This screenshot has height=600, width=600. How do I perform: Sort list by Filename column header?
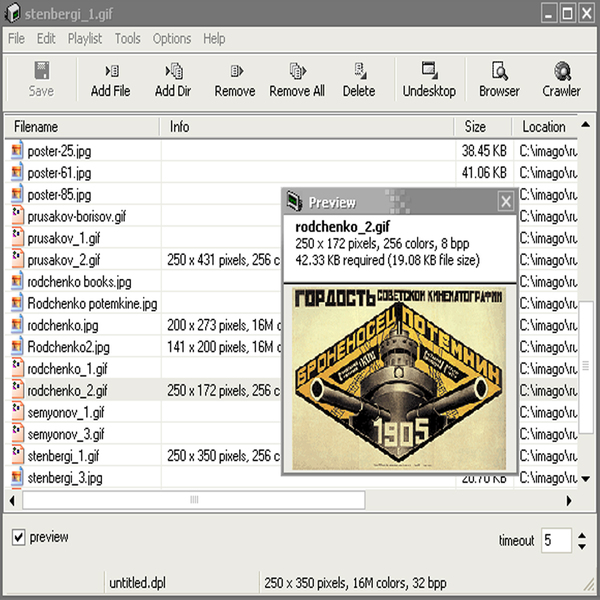pos(80,127)
